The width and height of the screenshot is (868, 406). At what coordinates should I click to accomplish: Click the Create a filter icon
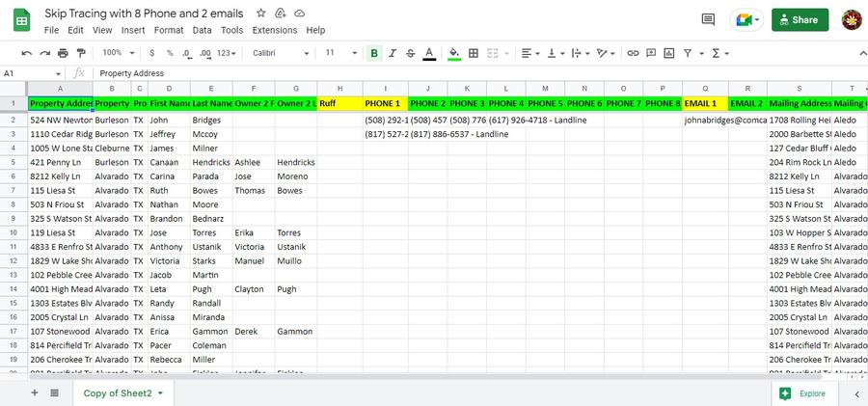[688, 53]
